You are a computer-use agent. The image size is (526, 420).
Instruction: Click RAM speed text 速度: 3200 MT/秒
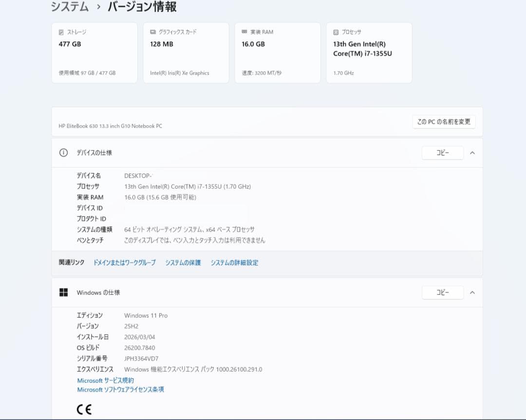click(262, 73)
